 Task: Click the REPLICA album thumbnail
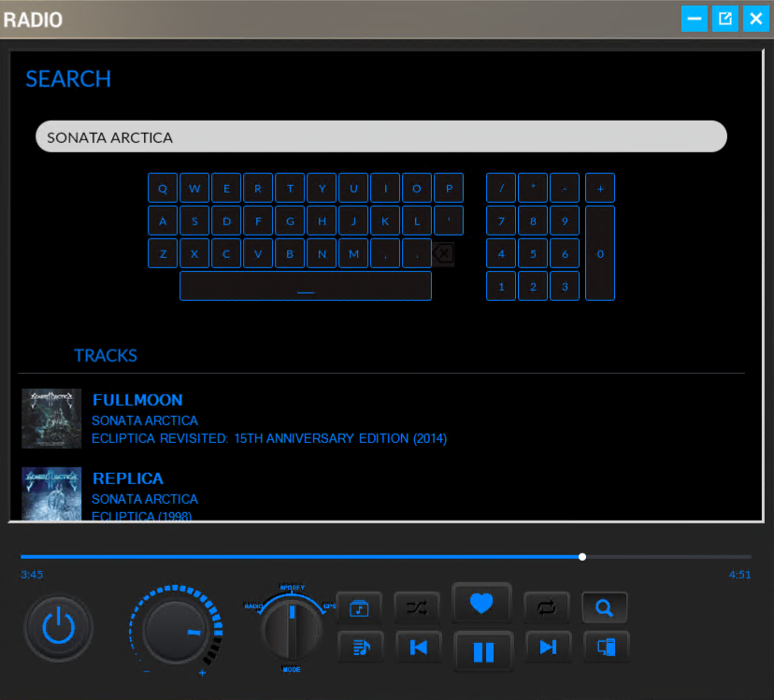(51, 493)
